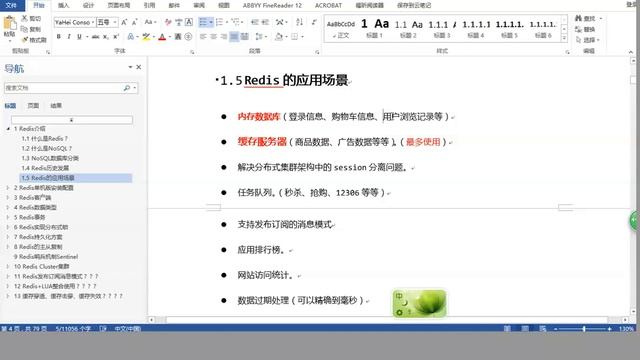Toggle numbered list button
This screenshot has height=360, width=640.
point(220,22)
